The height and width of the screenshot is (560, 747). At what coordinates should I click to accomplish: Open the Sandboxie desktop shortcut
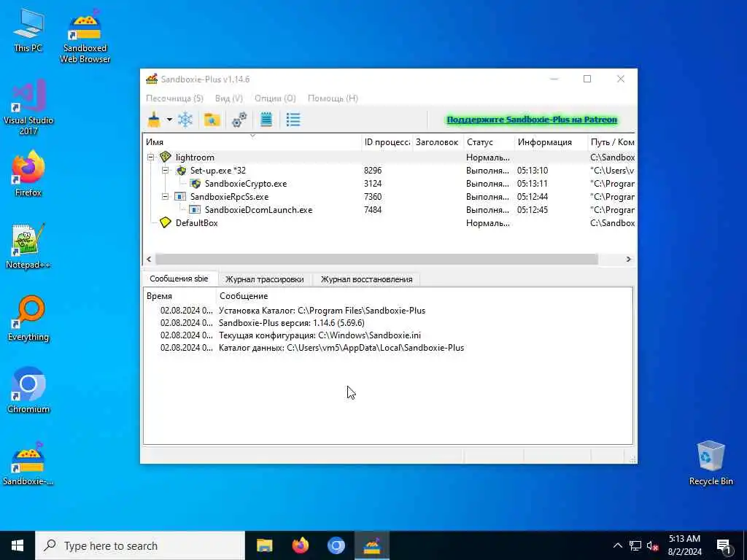click(x=28, y=463)
